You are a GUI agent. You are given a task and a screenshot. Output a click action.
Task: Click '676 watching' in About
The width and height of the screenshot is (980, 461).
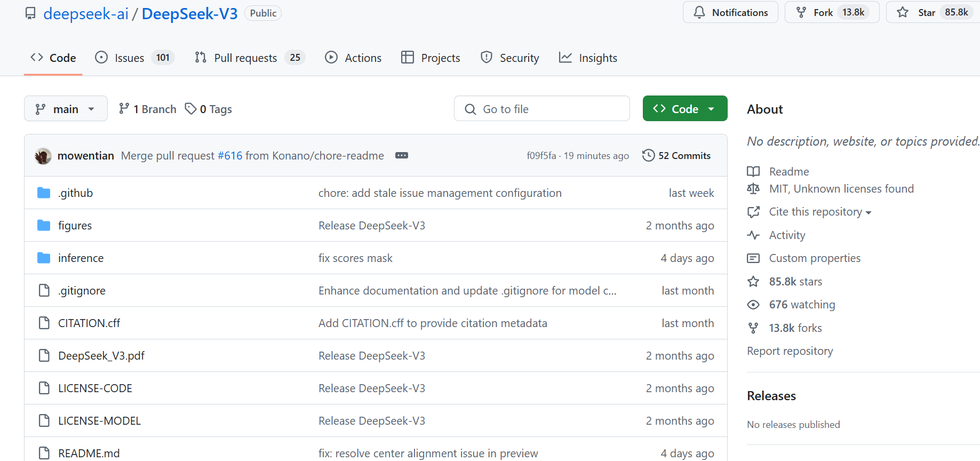click(802, 305)
